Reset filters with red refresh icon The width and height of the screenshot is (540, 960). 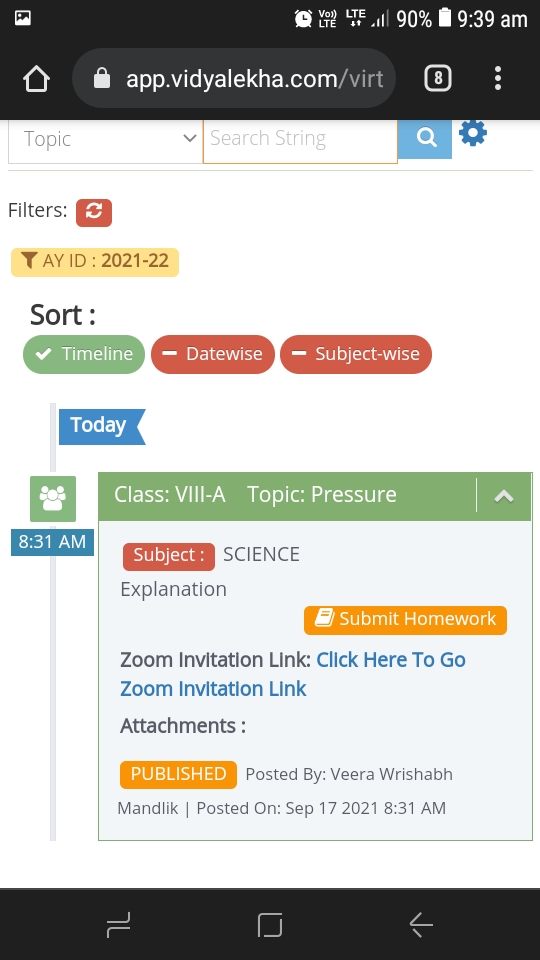[94, 212]
